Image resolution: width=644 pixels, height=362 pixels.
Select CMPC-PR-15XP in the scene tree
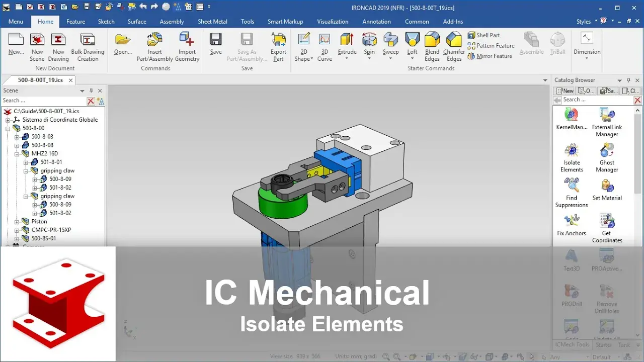click(51, 230)
